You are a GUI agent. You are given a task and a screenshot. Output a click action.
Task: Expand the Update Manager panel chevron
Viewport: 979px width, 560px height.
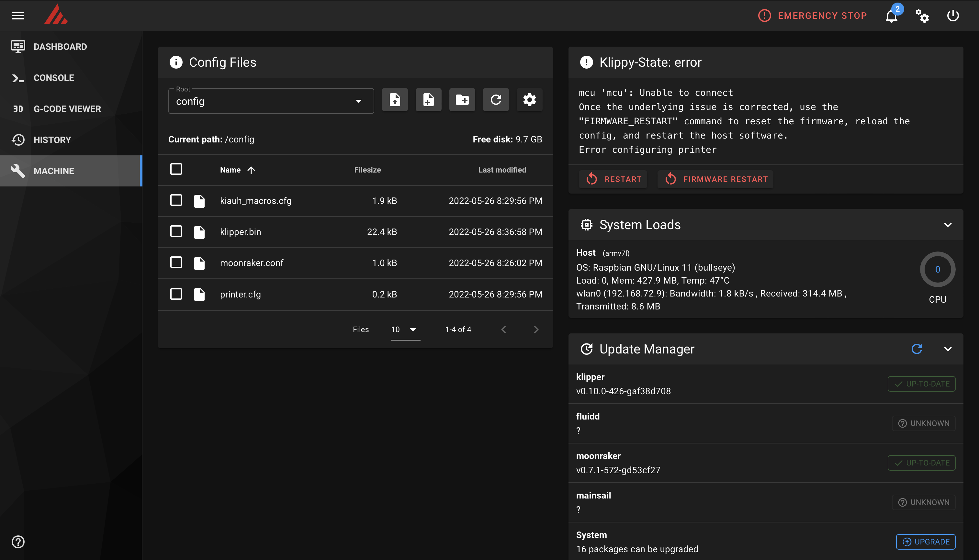pyautogui.click(x=947, y=349)
